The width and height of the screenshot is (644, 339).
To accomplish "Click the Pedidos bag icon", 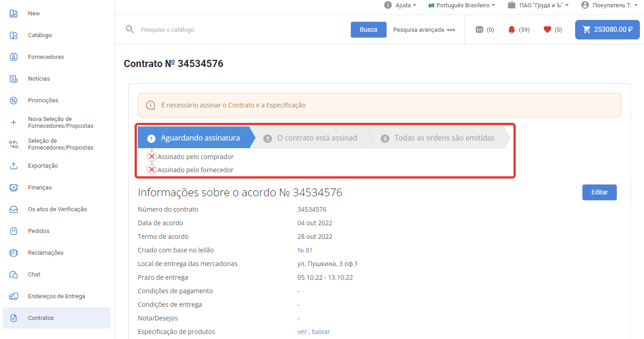I will 14,231.
